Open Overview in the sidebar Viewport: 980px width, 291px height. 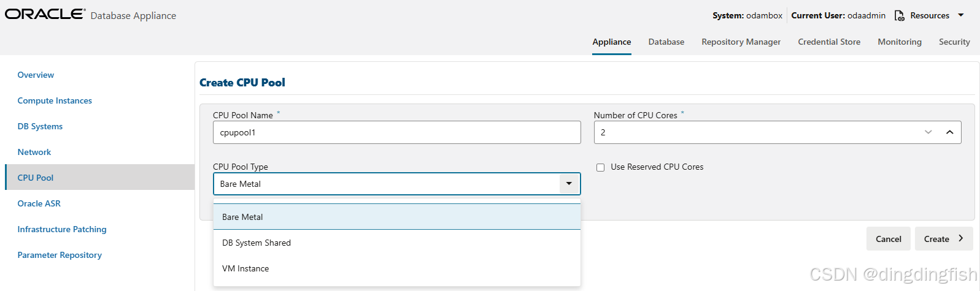coord(36,75)
